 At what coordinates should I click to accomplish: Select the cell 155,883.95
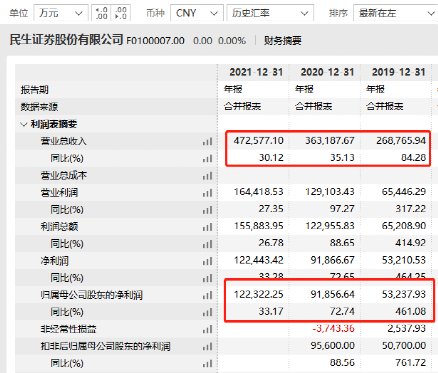[258, 226]
